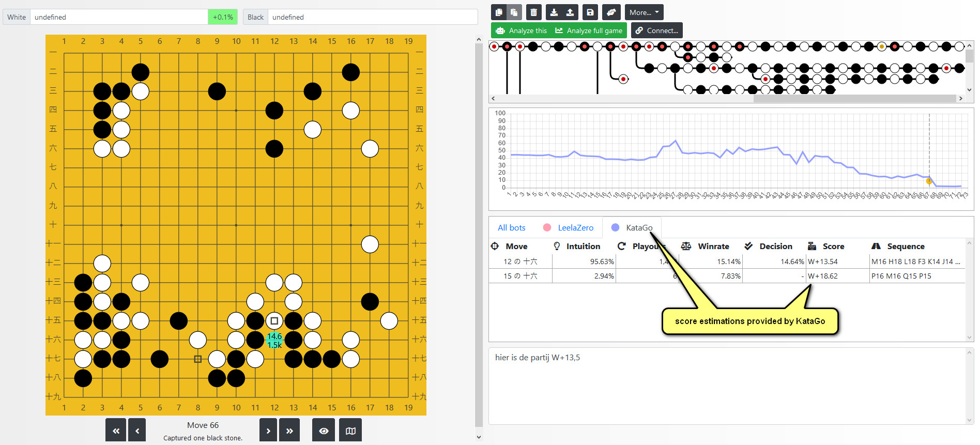Viewport: 980px width, 445px height.
Task: Click the copy icon in top toolbar
Action: click(499, 12)
